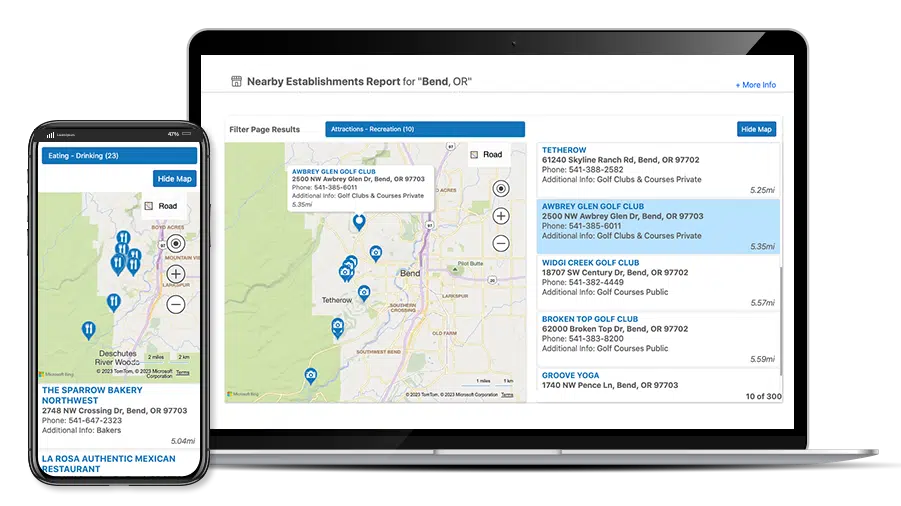The width and height of the screenshot is (901, 506).
Task: Click Filter Page Results label
Action: (264, 129)
